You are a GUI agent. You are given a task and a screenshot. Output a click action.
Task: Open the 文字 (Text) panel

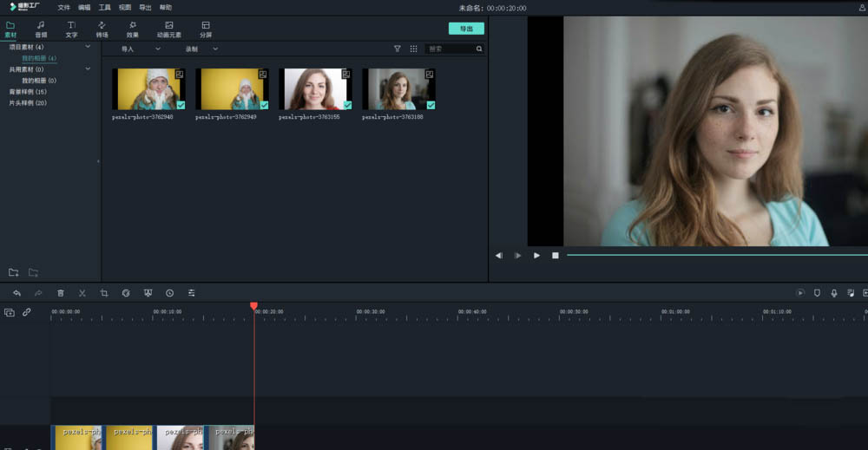point(71,29)
